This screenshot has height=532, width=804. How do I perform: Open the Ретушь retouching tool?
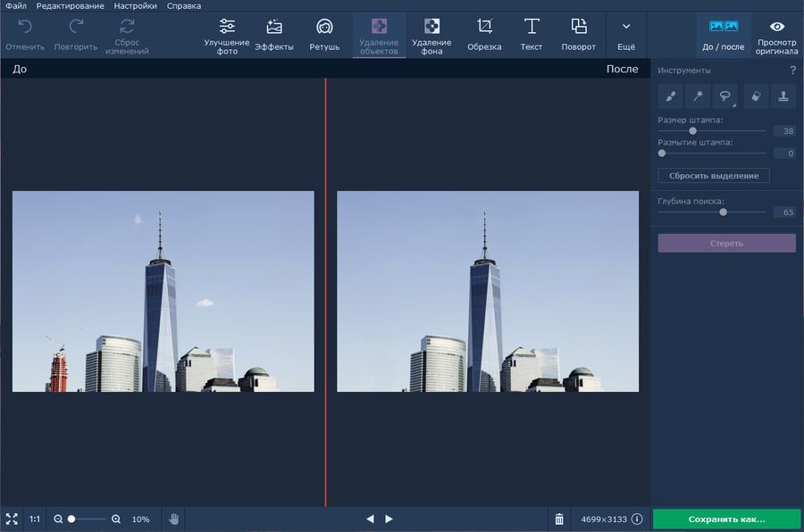[324, 35]
